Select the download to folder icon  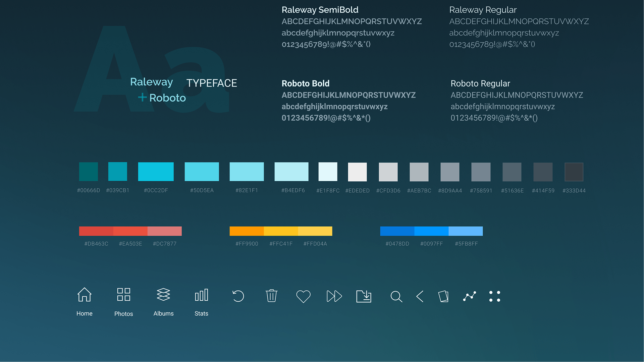(x=364, y=296)
